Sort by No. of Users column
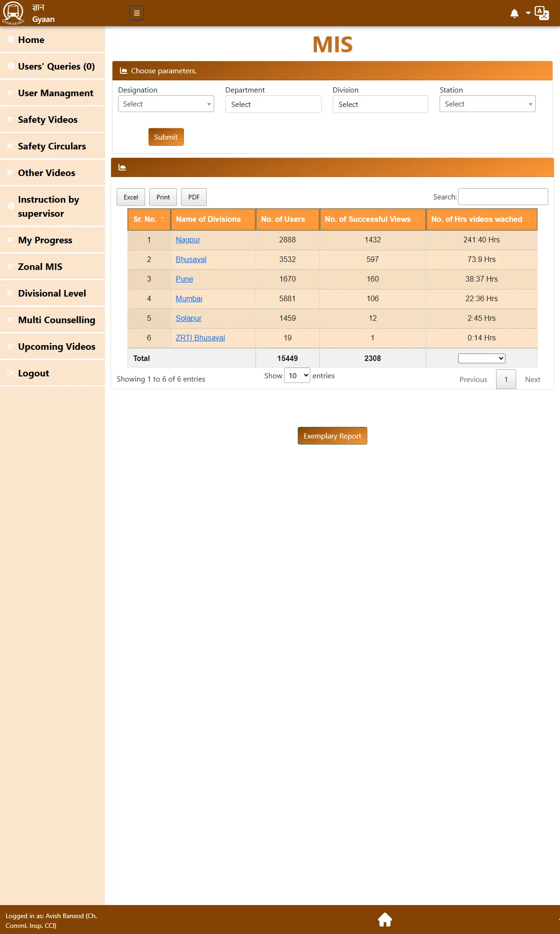560x934 pixels. [287, 219]
